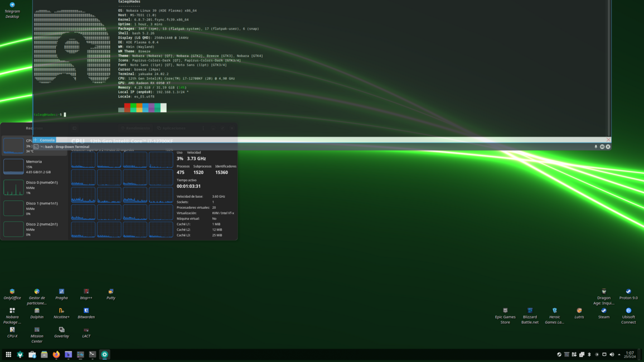Toggle keep-open pin on drop-down terminal
Viewport: 644px width, 362px height.
pyautogui.click(x=595, y=147)
